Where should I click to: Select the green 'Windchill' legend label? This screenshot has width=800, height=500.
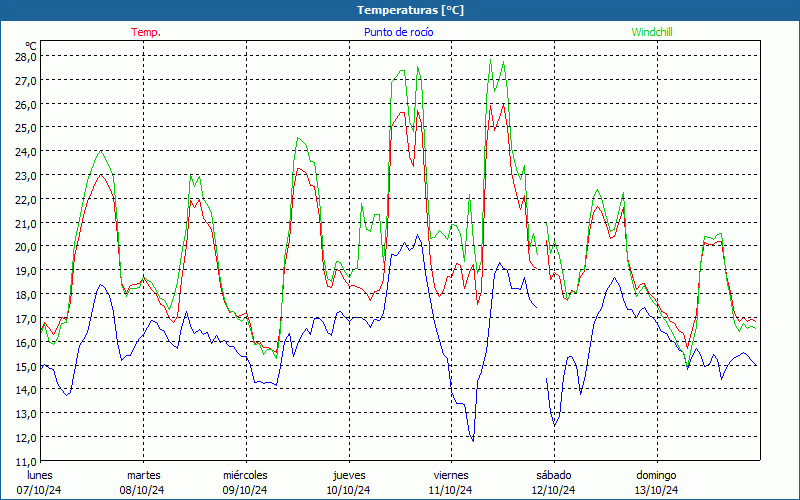pyautogui.click(x=652, y=32)
